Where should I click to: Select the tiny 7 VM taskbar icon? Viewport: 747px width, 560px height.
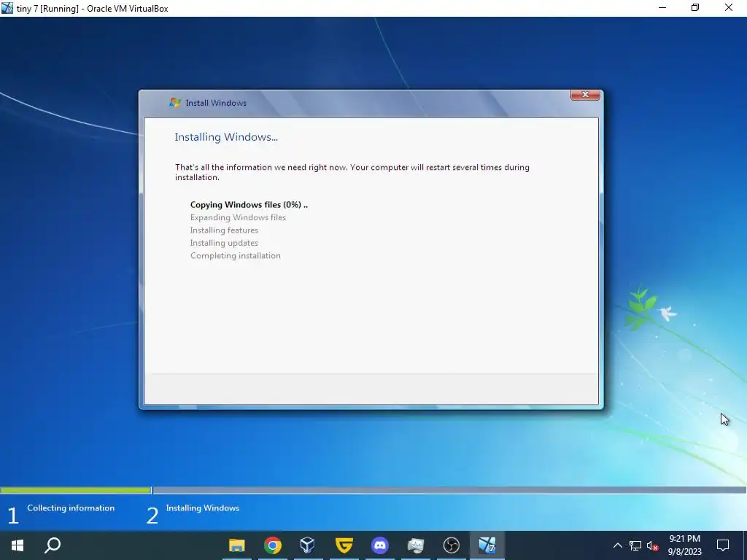tap(487, 545)
